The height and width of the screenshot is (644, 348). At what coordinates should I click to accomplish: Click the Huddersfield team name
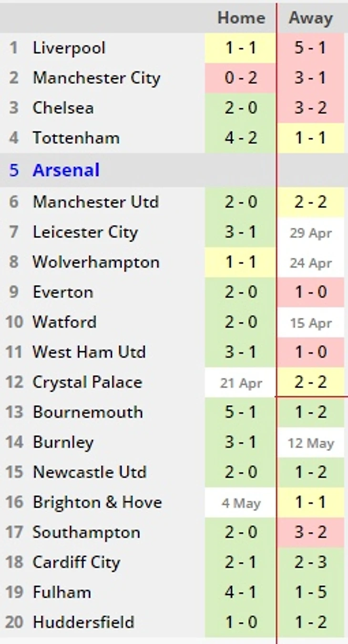click(x=83, y=623)
